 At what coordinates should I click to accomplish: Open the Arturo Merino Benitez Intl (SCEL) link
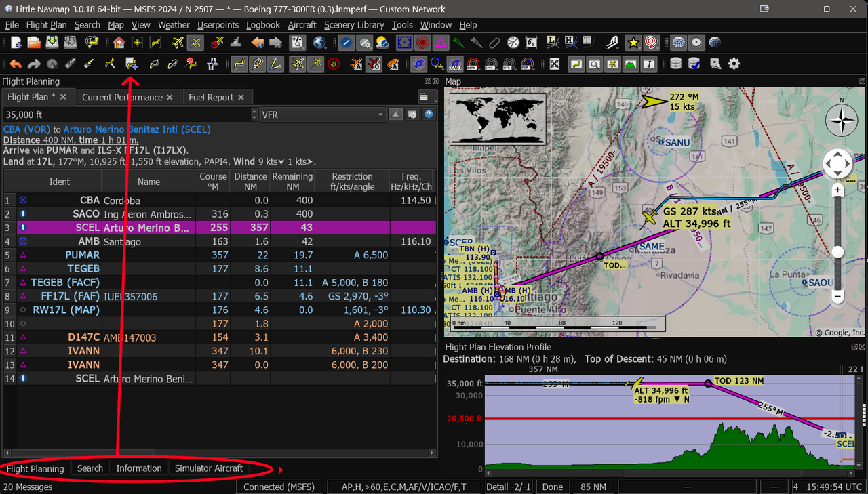137,129
